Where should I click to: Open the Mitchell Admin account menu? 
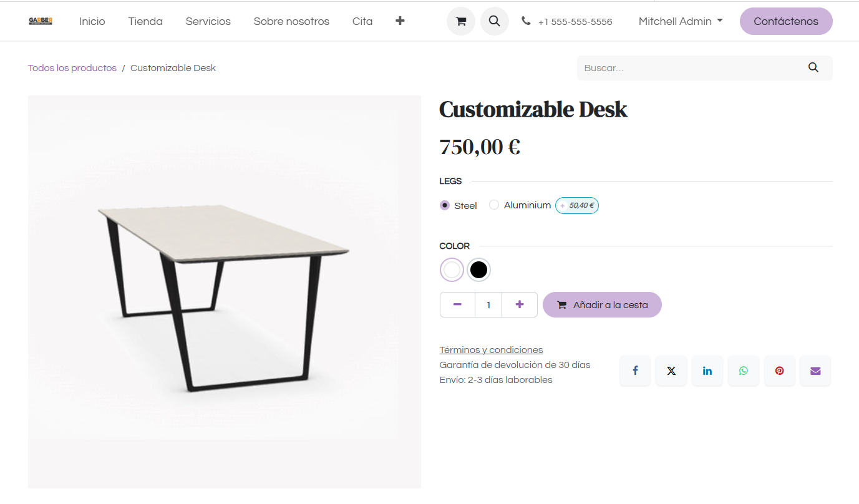point(680,21)
